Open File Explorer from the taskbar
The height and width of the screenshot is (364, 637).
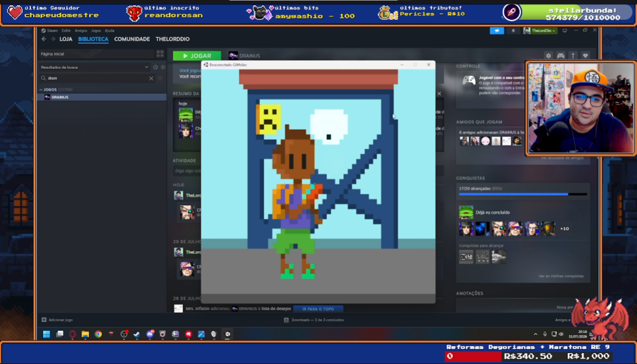tap(85, 334)
